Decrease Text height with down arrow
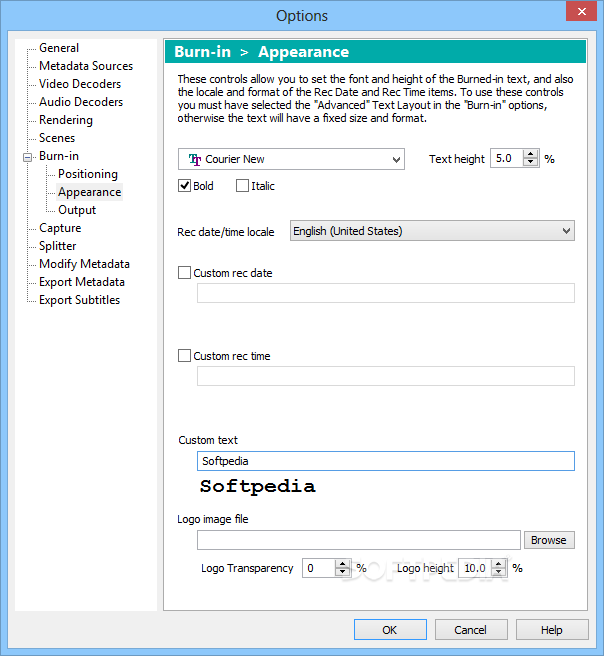604x656 pixels. coord(531,163)
